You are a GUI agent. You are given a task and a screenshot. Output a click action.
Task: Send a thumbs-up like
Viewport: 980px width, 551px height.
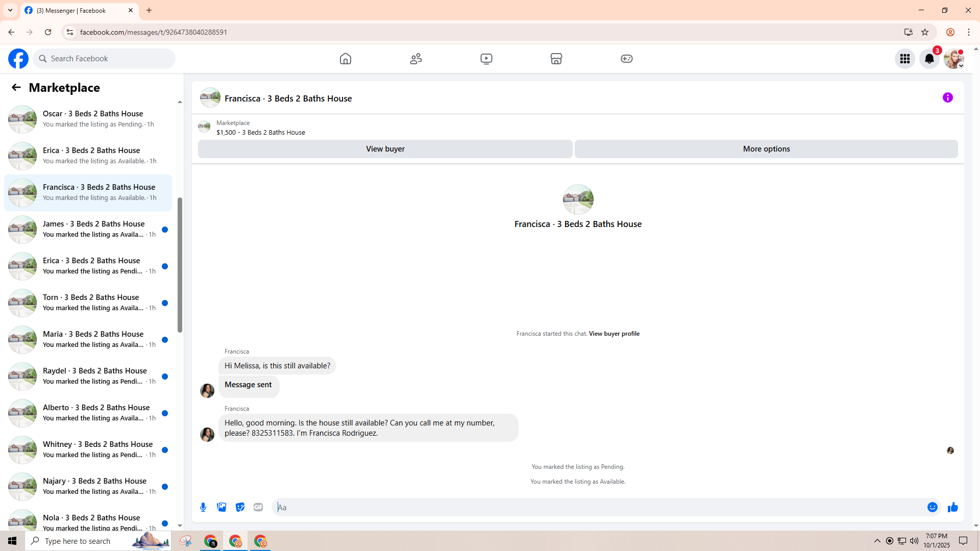pos(953,507)
